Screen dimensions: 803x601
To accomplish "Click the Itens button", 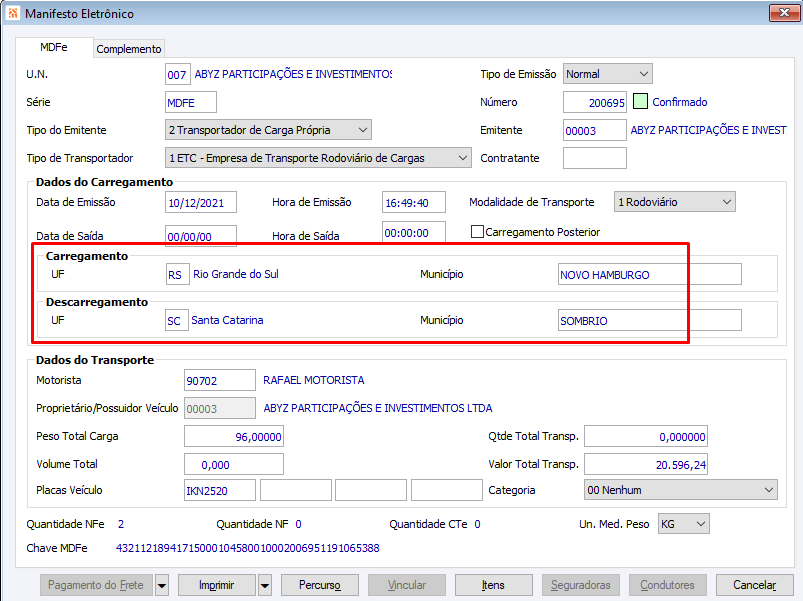I will (493, 585).
